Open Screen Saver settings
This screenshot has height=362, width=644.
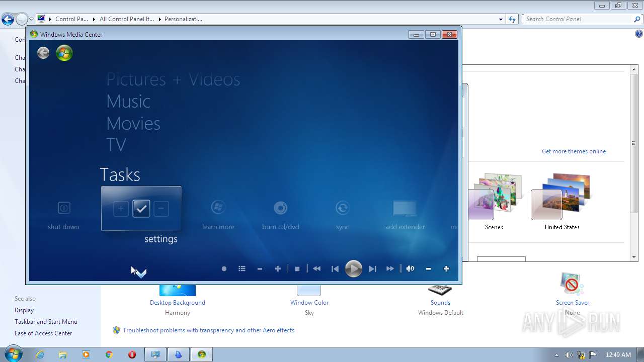pyautogui.click(x=573, y=303)
